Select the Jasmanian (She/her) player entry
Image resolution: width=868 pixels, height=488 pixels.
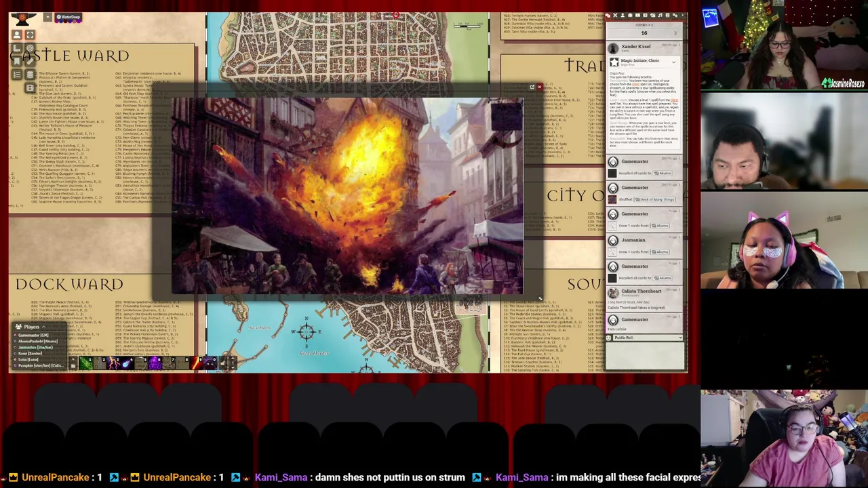(34, 348)
